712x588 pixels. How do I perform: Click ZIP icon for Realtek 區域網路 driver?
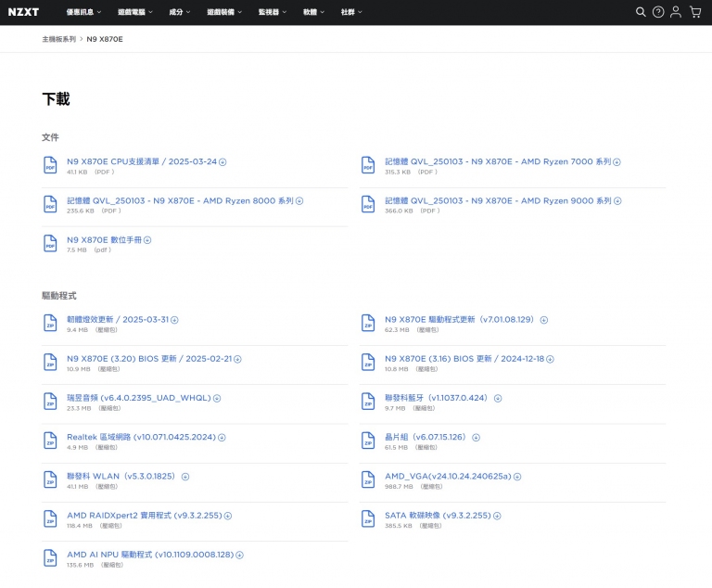tap(50, 441)
